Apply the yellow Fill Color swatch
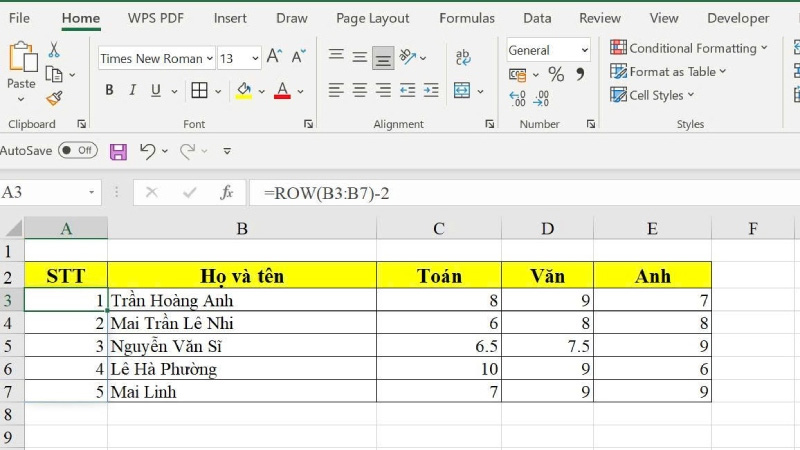 [244, 91]
